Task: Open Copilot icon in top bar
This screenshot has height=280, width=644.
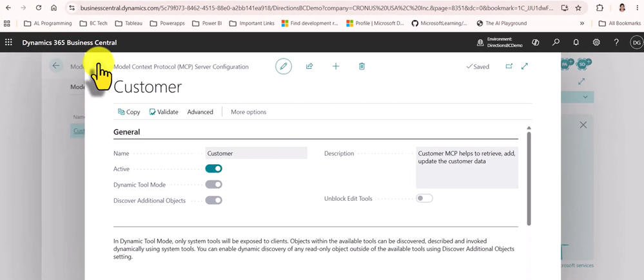Action: point(535,42)
